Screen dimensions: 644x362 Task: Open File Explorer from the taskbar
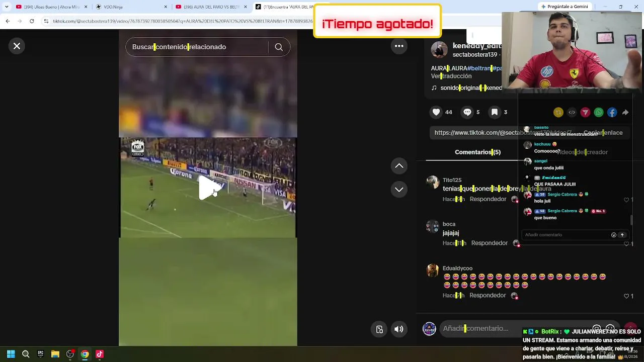tap(55, 354)
